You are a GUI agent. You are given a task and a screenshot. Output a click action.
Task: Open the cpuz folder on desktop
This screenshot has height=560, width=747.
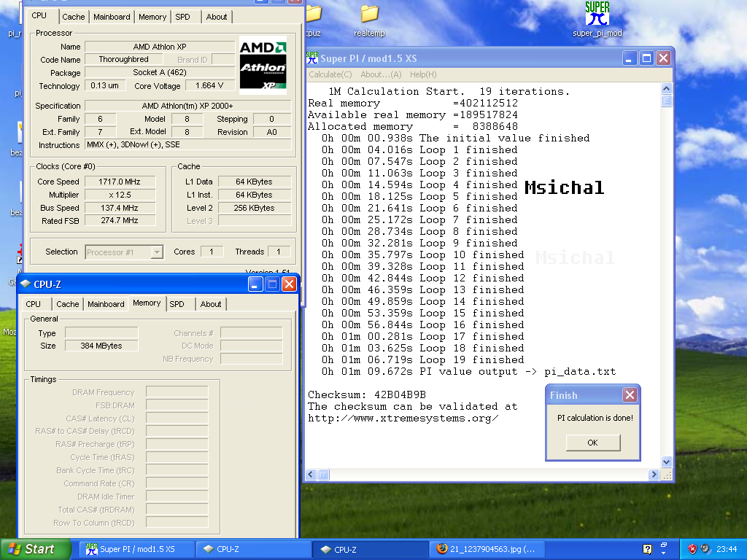[313, 14]
